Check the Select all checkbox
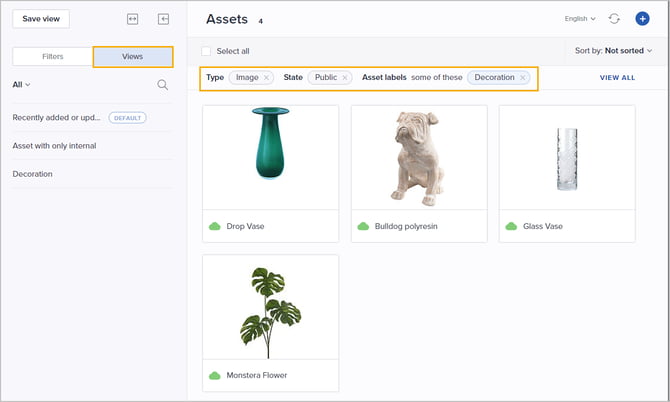 (x=206, y=51)
